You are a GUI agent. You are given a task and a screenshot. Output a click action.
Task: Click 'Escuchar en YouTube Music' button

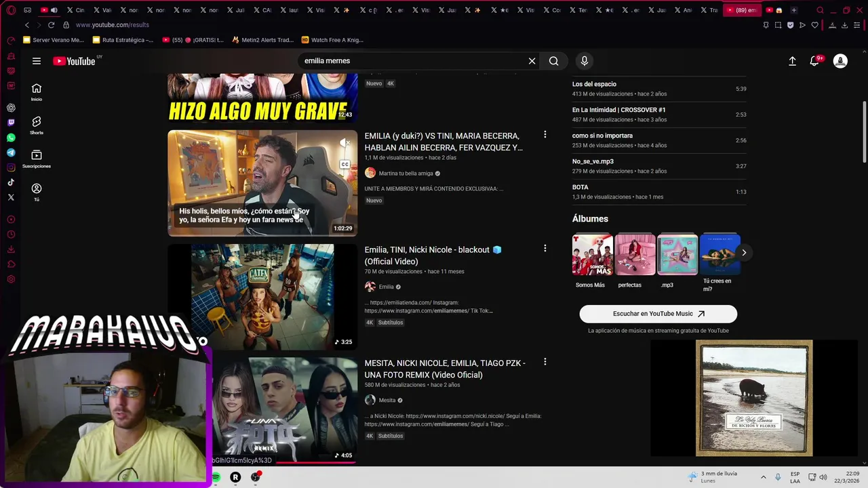click(x=658, y=314)
